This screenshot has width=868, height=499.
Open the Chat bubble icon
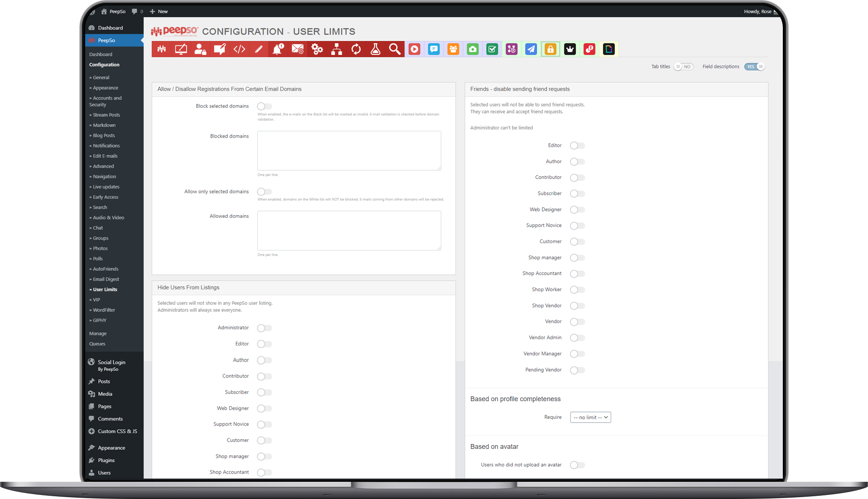(x=434, y=49)
